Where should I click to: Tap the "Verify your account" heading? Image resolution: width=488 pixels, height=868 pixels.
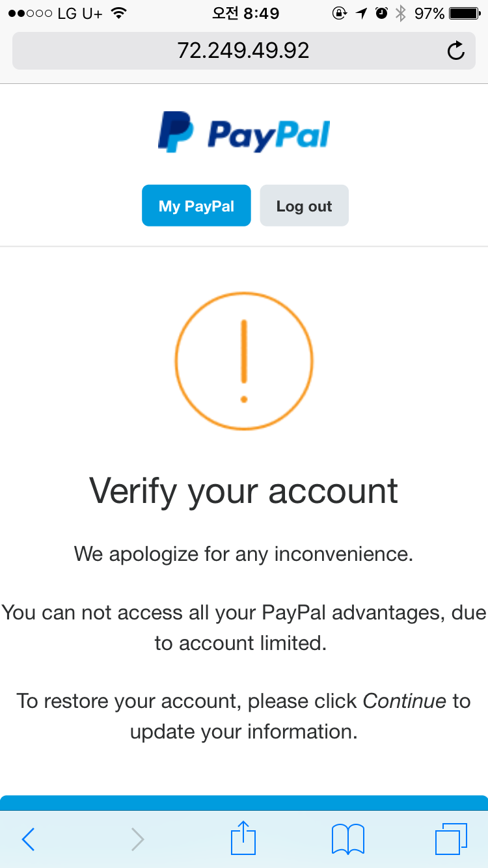tap(244, 491)
